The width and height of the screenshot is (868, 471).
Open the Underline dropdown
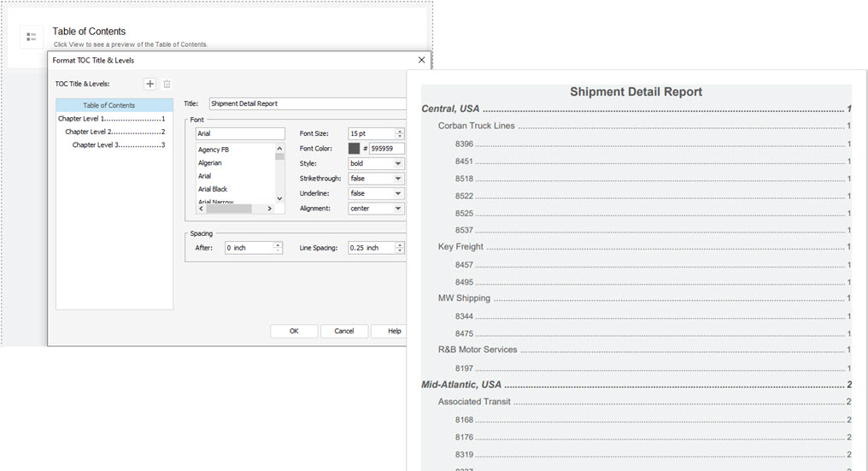pos(376,193)
